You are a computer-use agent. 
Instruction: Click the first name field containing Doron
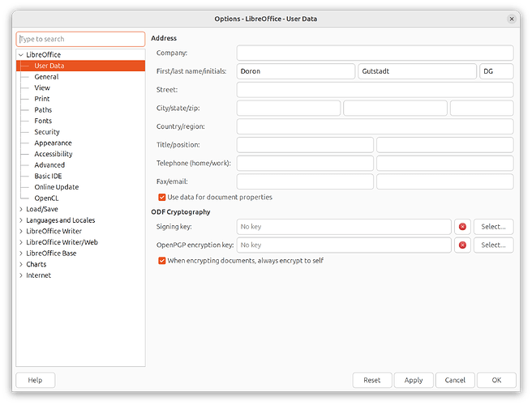tap(296, 71)
